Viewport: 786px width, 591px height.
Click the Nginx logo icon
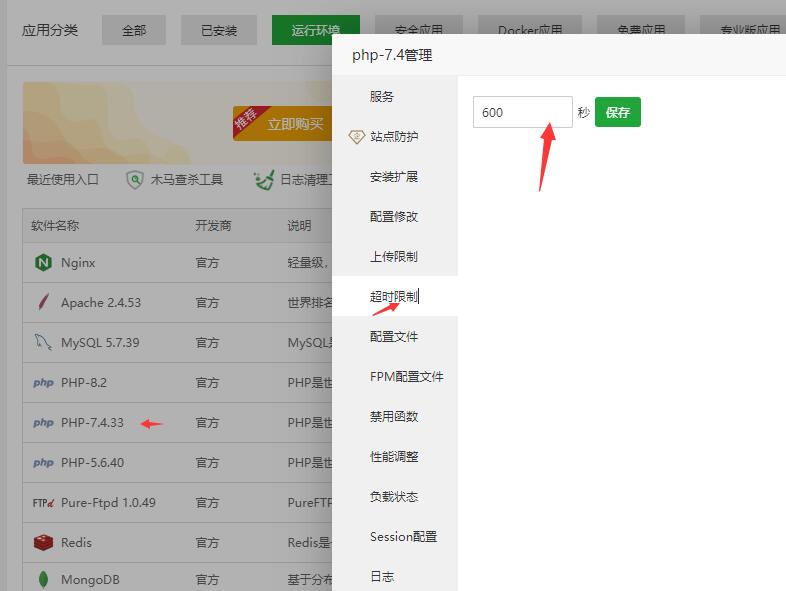(44, 263)
